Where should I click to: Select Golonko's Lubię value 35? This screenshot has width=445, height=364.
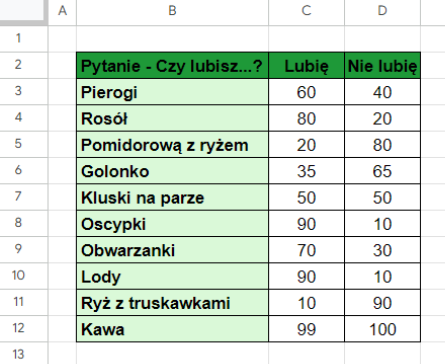[306, 171]
